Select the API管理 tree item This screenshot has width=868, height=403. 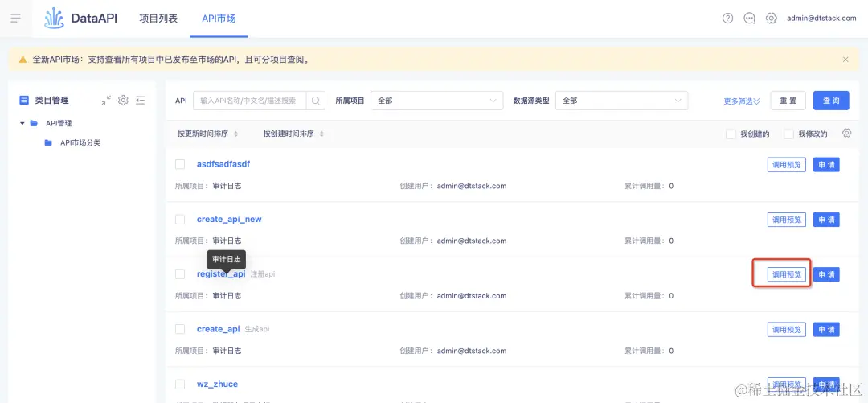click(59, 123)
